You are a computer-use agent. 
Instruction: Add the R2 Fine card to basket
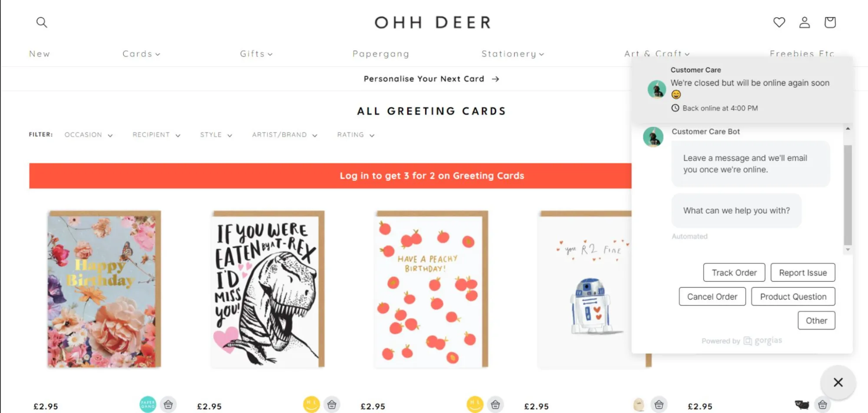659,405
